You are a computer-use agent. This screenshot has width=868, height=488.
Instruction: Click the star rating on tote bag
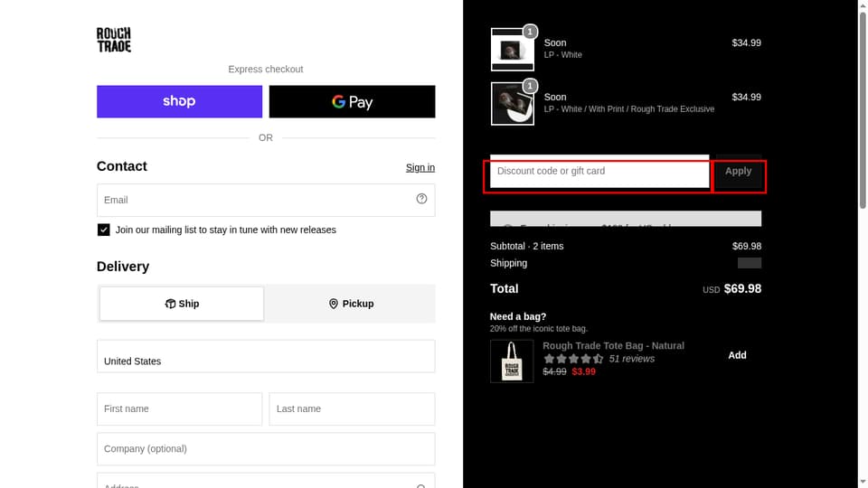tap(573, 359)
